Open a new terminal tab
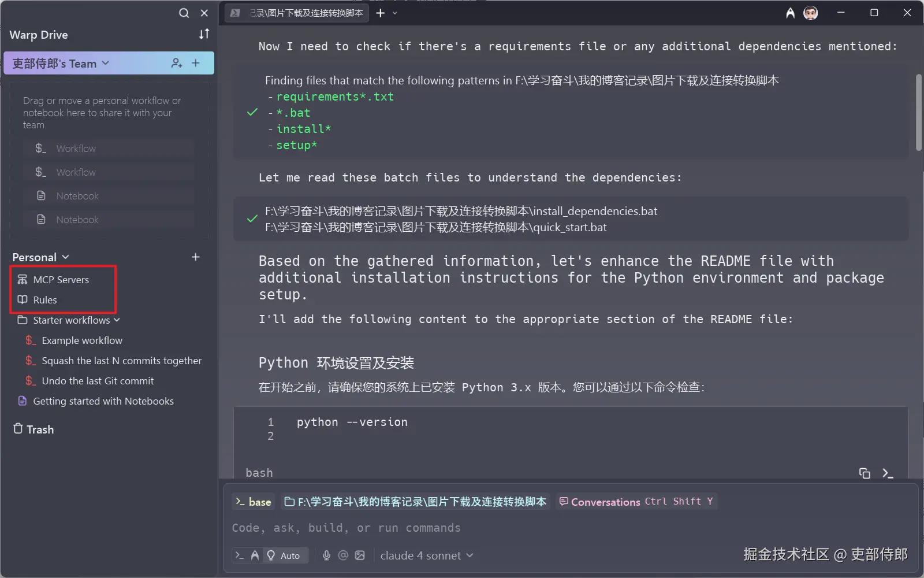924x578 pixels. (x=380, y=13)
